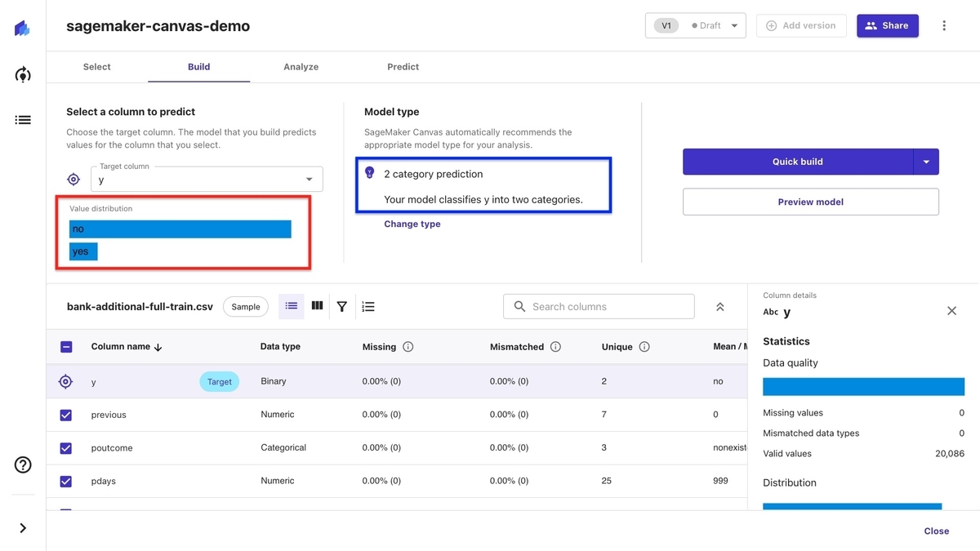Click the mean value '999' in pdays row
The width and height of the screenshot is (980, 551).
point(720,481)
